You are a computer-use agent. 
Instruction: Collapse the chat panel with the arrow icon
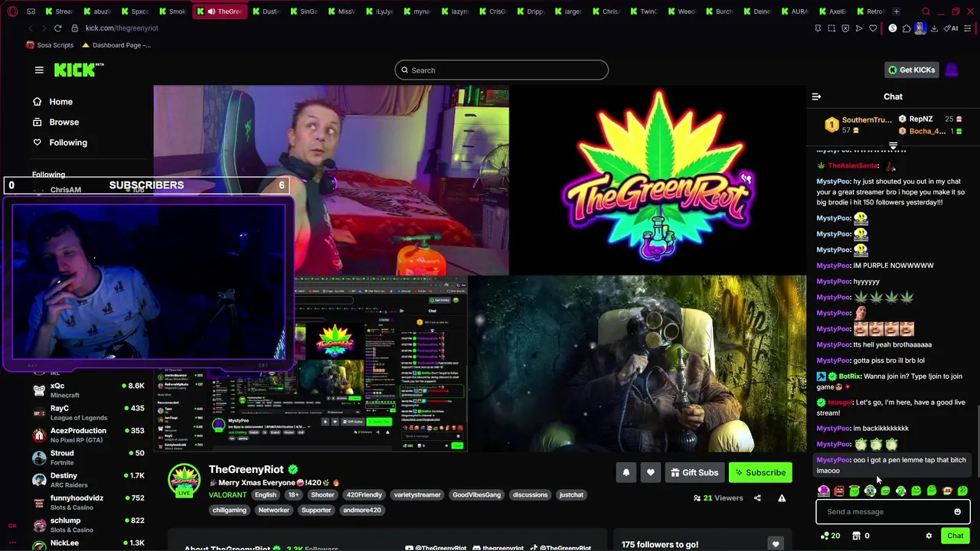816,96
